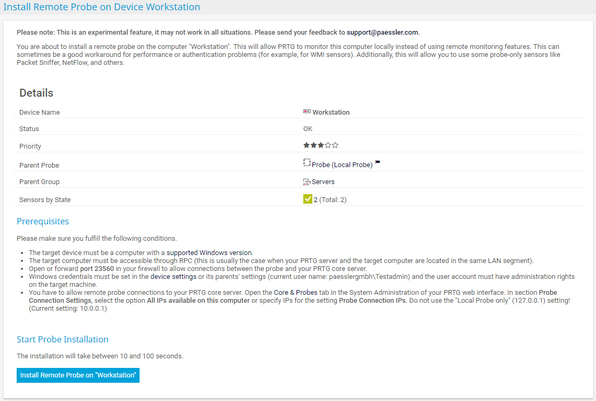
Task: Set priority to five stars
Action: click(x=335, y=145)
